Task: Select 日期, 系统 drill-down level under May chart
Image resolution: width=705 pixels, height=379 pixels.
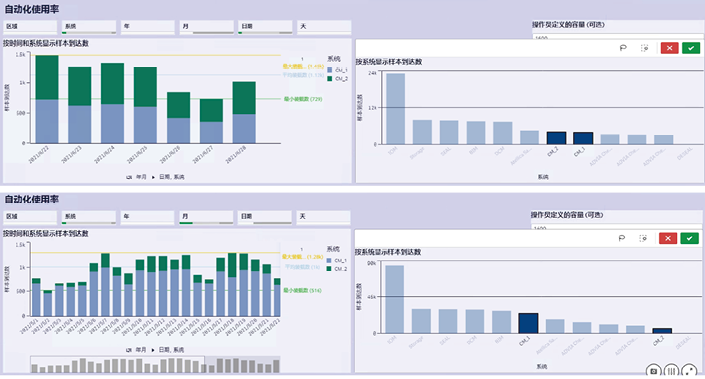Action: [x=172, y=350]
